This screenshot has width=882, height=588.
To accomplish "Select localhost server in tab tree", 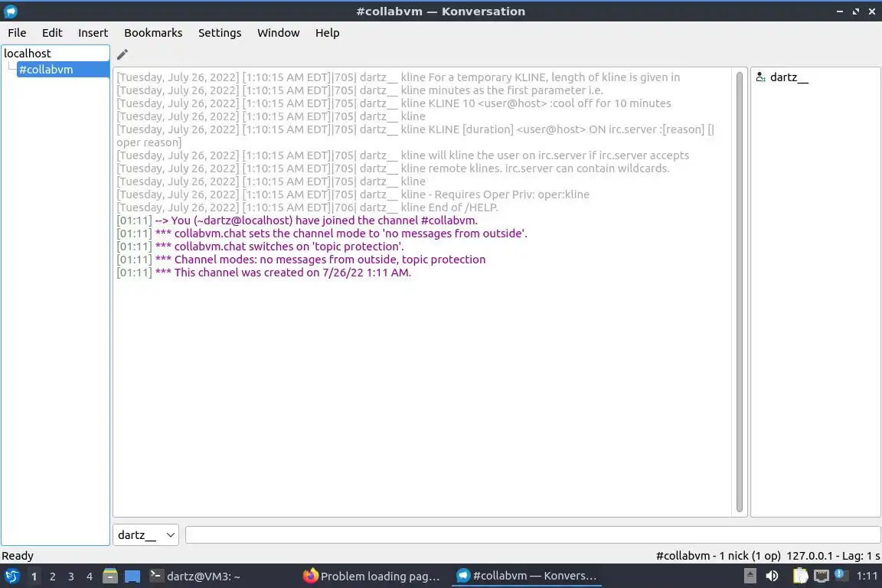I will (55, 54).
